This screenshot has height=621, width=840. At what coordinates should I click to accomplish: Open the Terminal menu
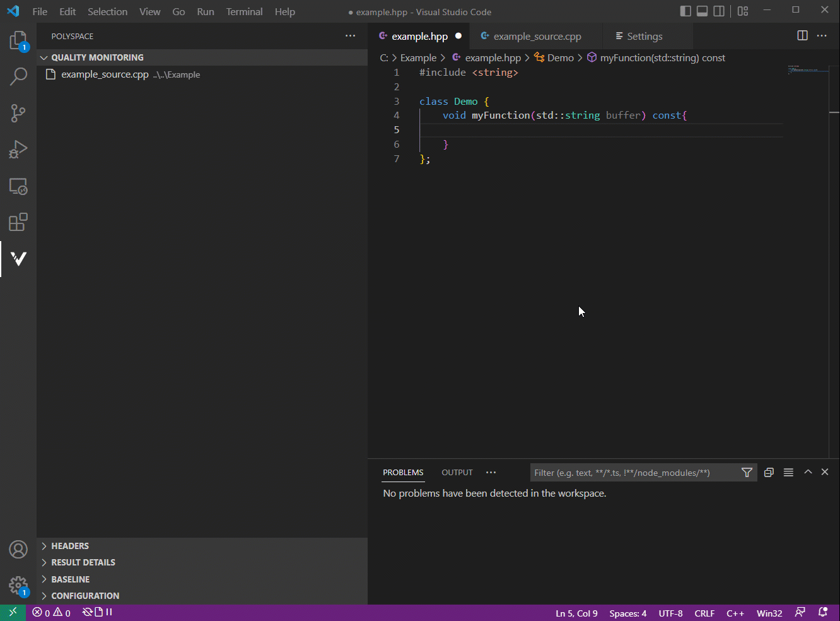click(x=244, y=11)
